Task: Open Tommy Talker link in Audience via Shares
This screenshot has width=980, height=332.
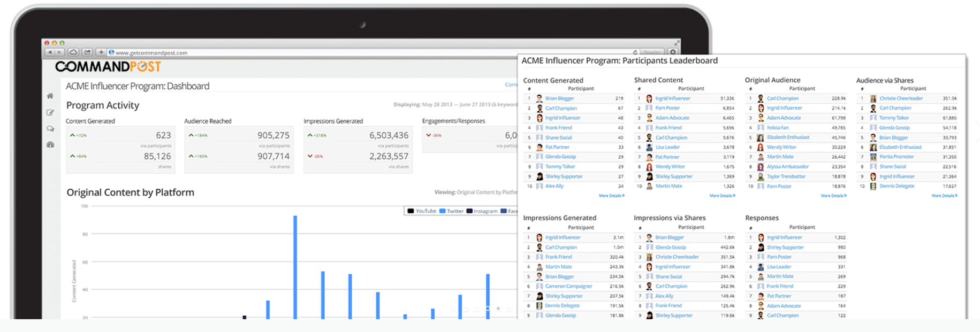Action: [894, 118]
